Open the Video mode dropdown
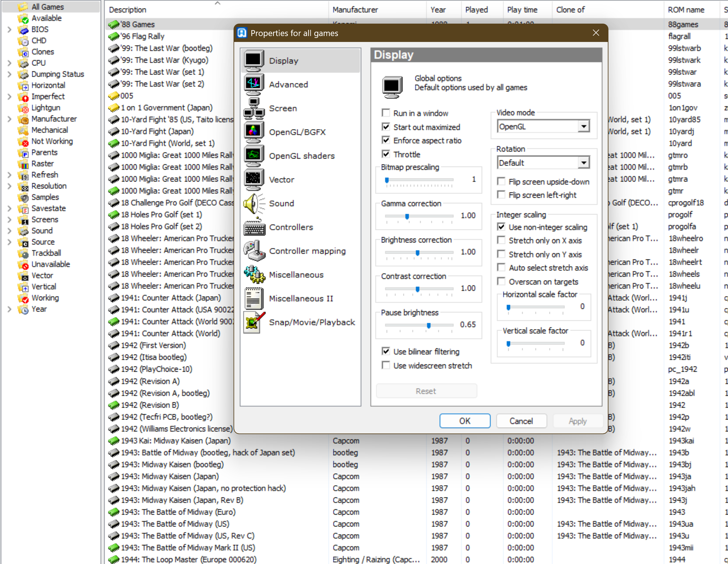 point(543,126)
